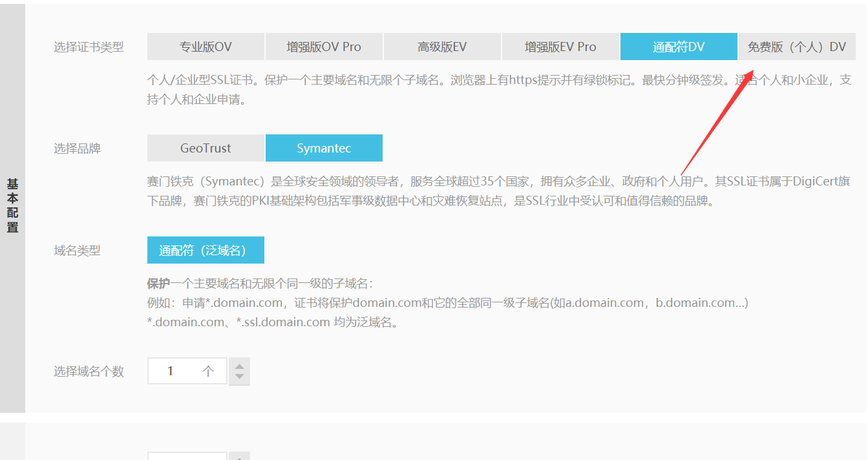Click the 选择品牌 label
This screenshot has width=868, height=460.
(77, 149)
